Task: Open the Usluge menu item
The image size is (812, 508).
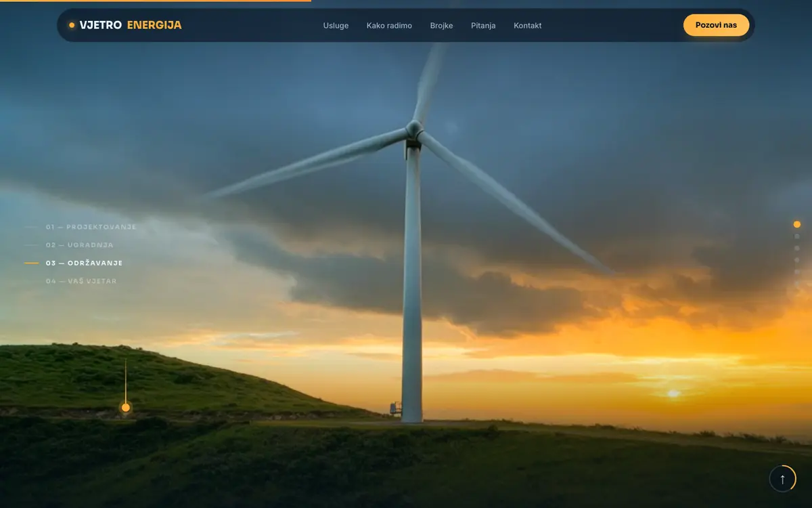Action: click(336, 26)
